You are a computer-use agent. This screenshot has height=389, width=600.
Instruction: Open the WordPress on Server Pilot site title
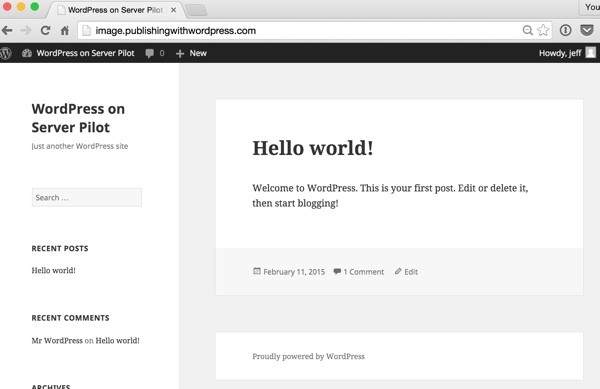click(x=78, y=118)
